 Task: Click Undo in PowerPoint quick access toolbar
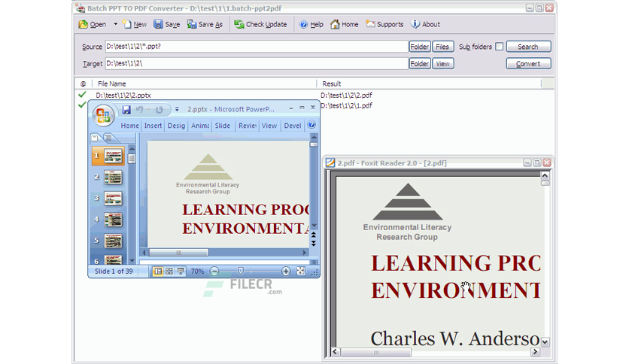click(139, 110)
